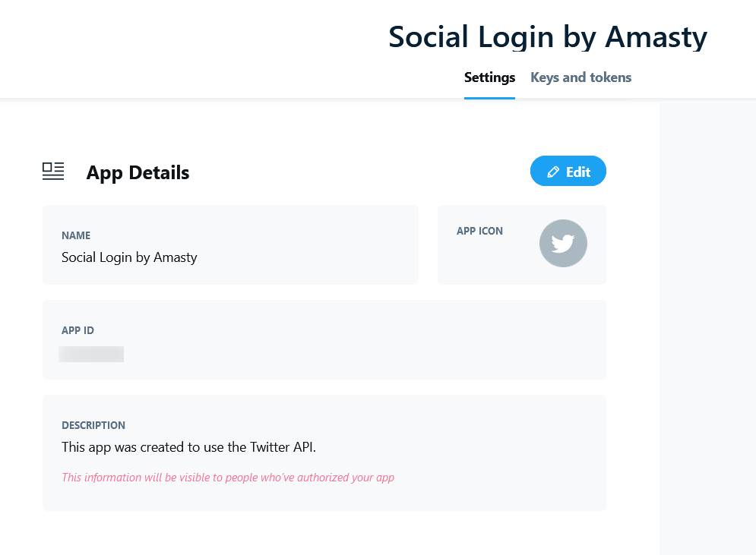Click the Twitter bird app icon
The height and width of the screenshot is (555, 756).
tap(563, 243)
